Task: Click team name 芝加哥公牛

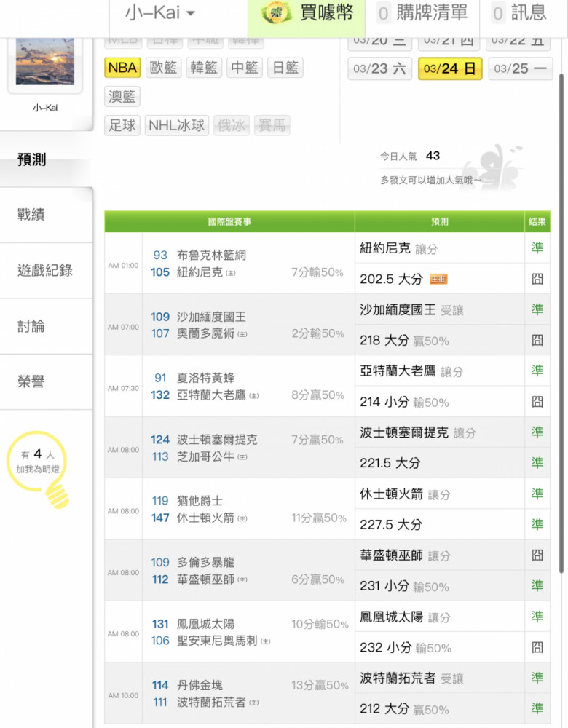Action: pyautogui.click(x=206, y=456)
